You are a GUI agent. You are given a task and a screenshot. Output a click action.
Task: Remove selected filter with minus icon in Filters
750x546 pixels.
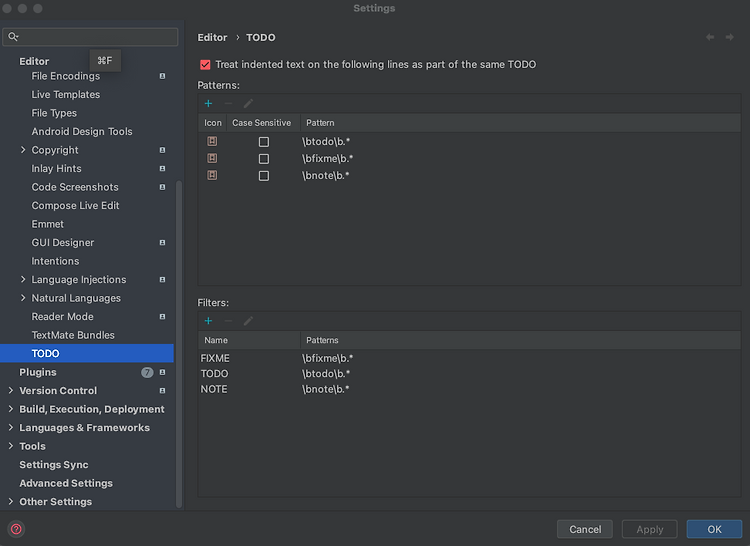[x=228, y=321]
